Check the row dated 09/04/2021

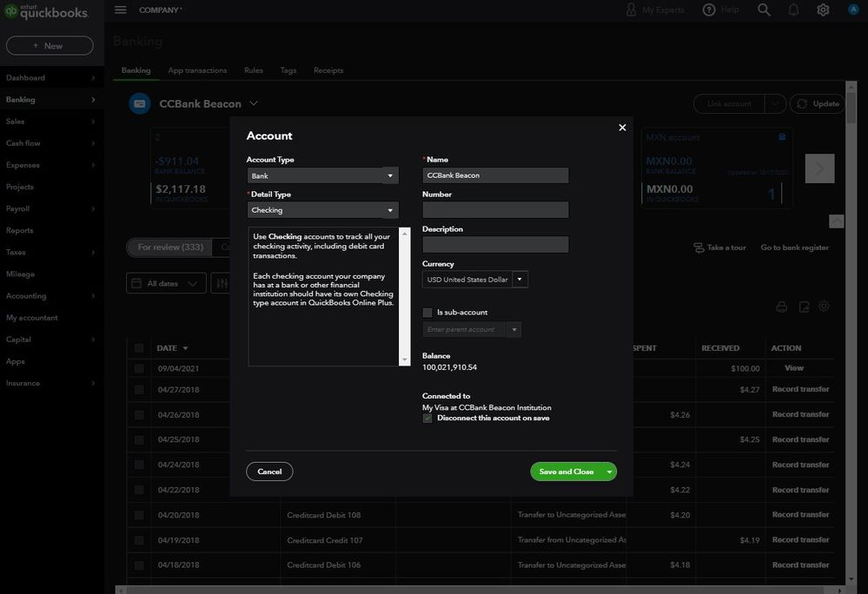139,368
